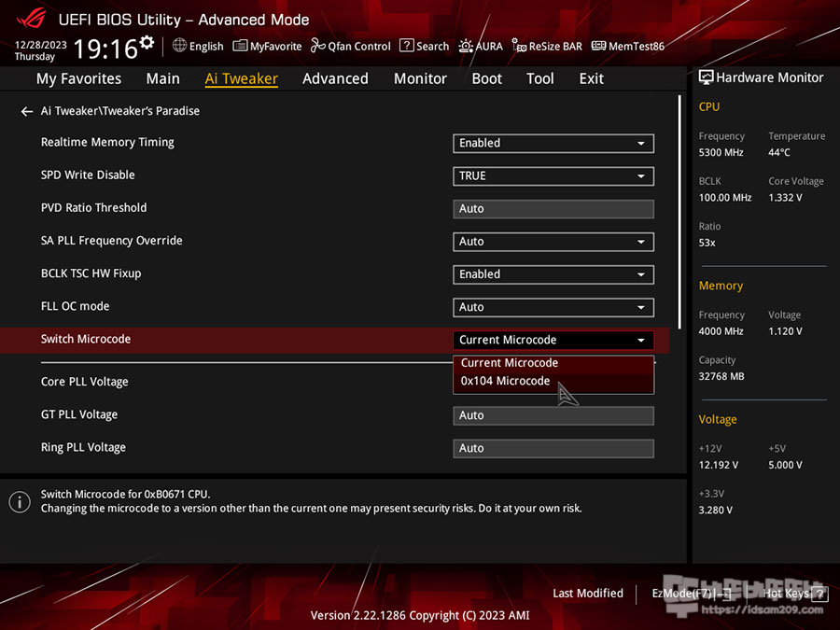The width and height of the screenshot is (840, 630).
Task: Go back with the left arrow icon
Action: (26, 111)
